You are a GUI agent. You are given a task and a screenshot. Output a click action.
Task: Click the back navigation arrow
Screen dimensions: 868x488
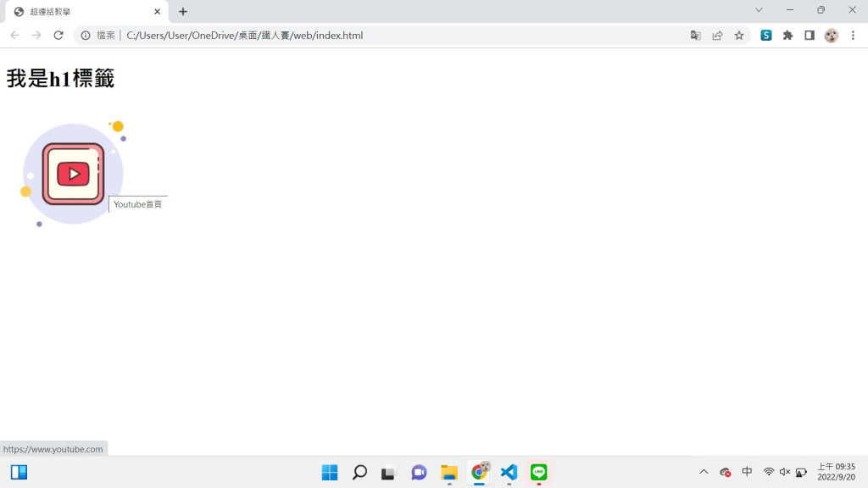[x=15, y=36]
